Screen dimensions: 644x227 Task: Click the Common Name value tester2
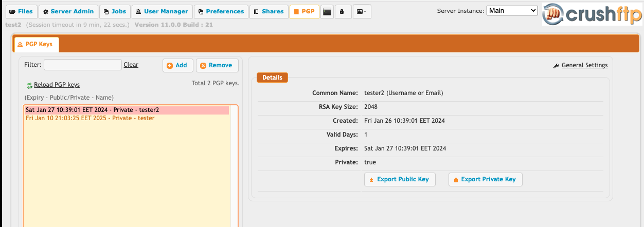403,93
